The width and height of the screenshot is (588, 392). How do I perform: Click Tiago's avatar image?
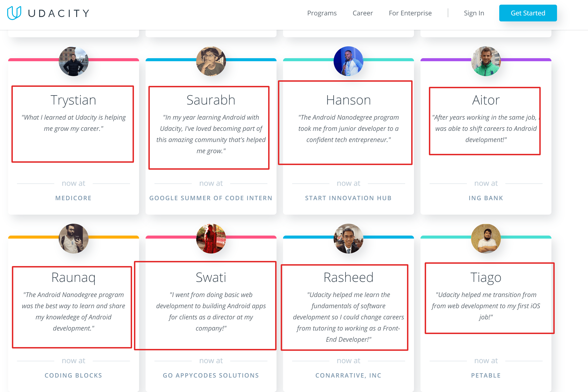pos(486,239)
